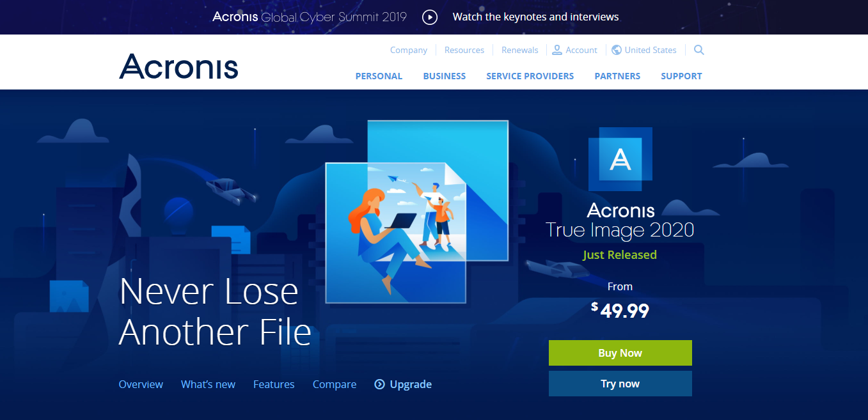
Task: Go to the Overview section link
Action: pos(141,384)
